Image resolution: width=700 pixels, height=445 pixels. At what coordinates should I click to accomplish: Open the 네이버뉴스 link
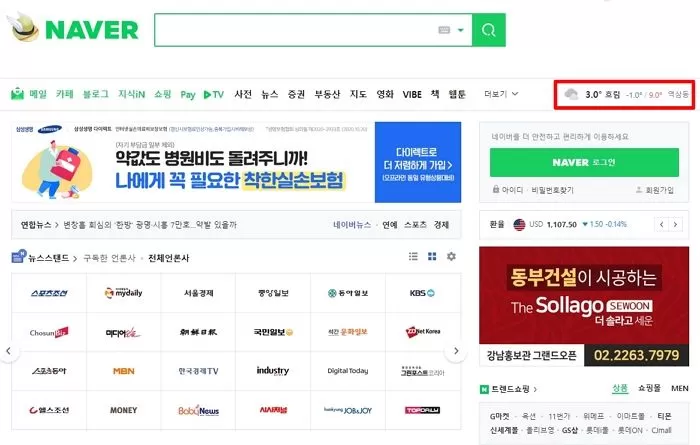point(352,225)
